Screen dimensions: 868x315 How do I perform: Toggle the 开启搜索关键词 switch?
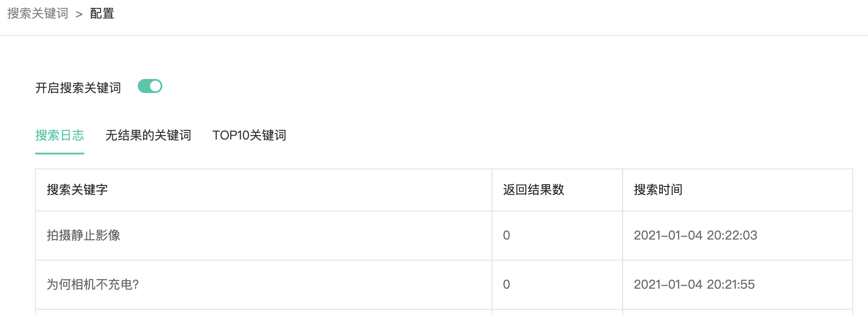point(150,86)
